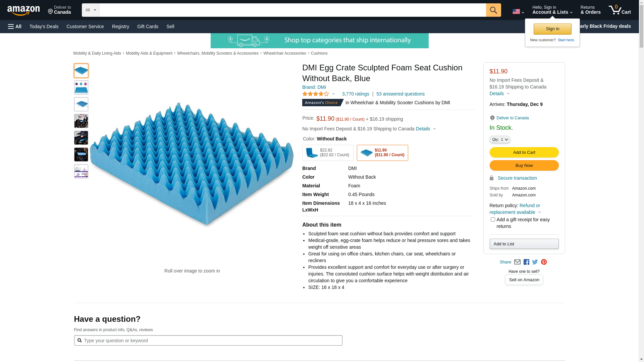Select the $22.82 color option swatch
This screenshot has height=362, width=644.
(x=328, y=153)
